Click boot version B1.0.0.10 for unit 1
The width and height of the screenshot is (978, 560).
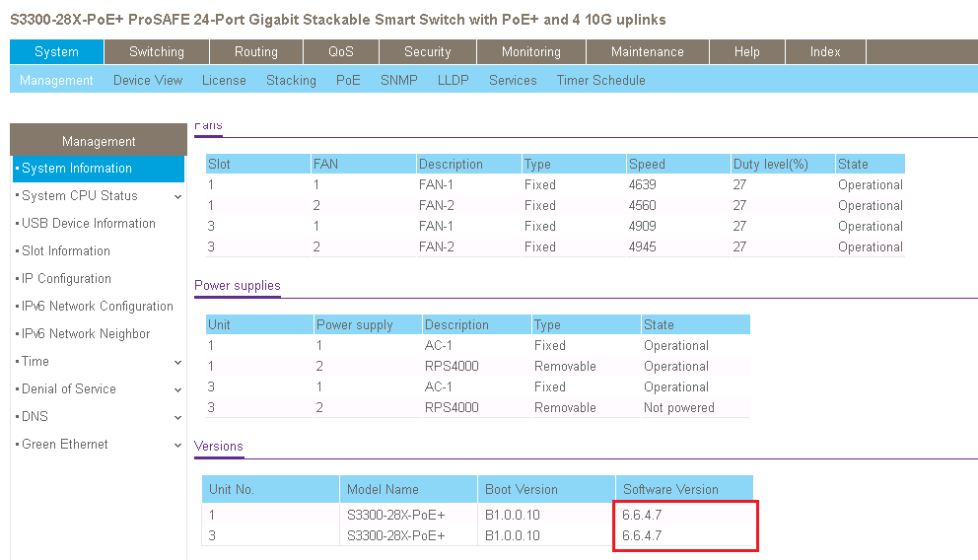click(513, 515)
